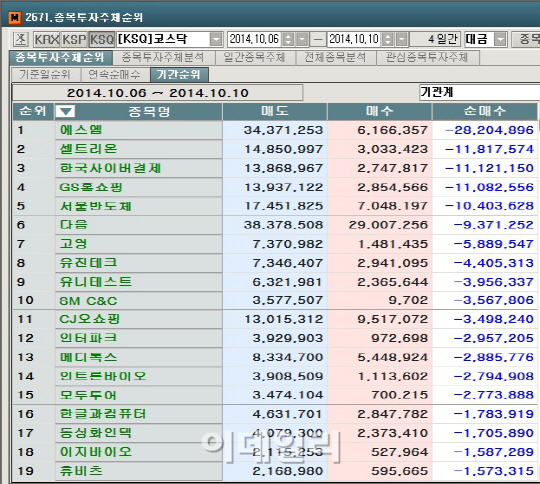Open the 연속순매수 sub-tab
Viewport: 540px width, 484px height.
115,74
